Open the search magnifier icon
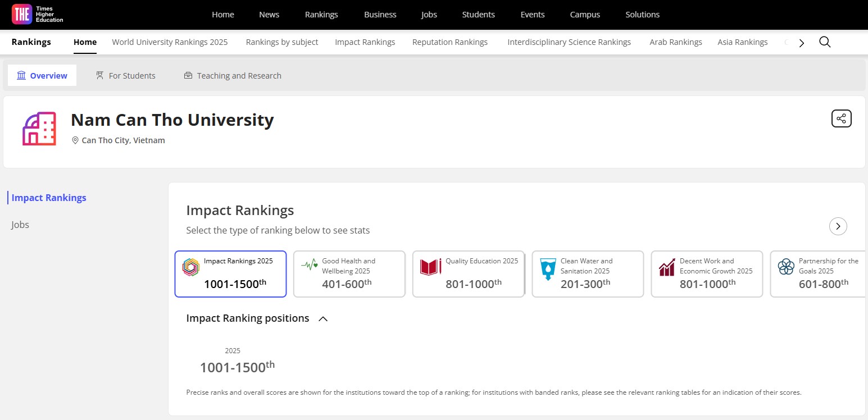This screenshot has height=420, width=868. [x=825, y=42]
